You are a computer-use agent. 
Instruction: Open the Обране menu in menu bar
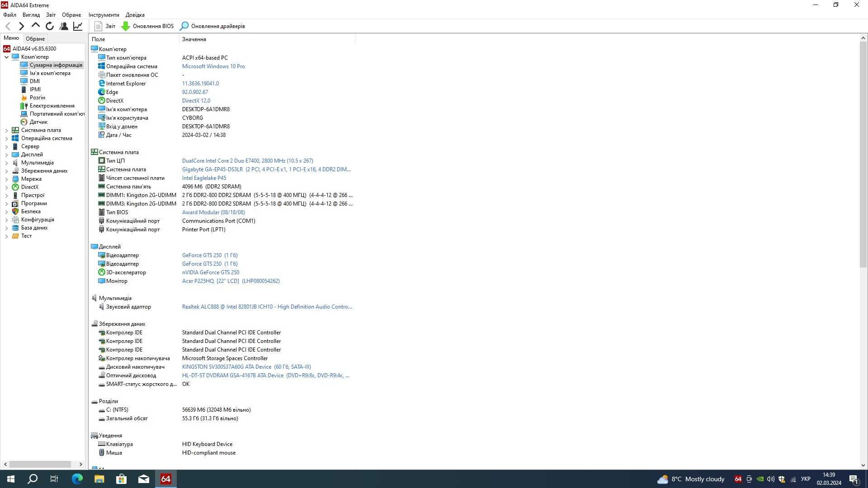(71, 15)
